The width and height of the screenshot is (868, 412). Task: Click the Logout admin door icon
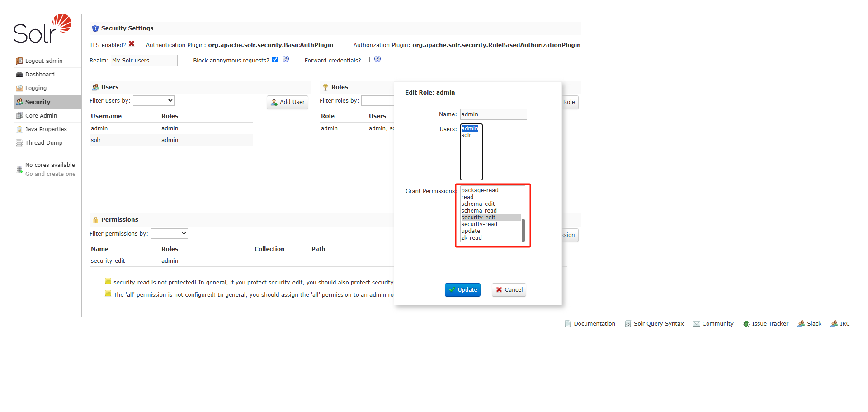point(19,61)
